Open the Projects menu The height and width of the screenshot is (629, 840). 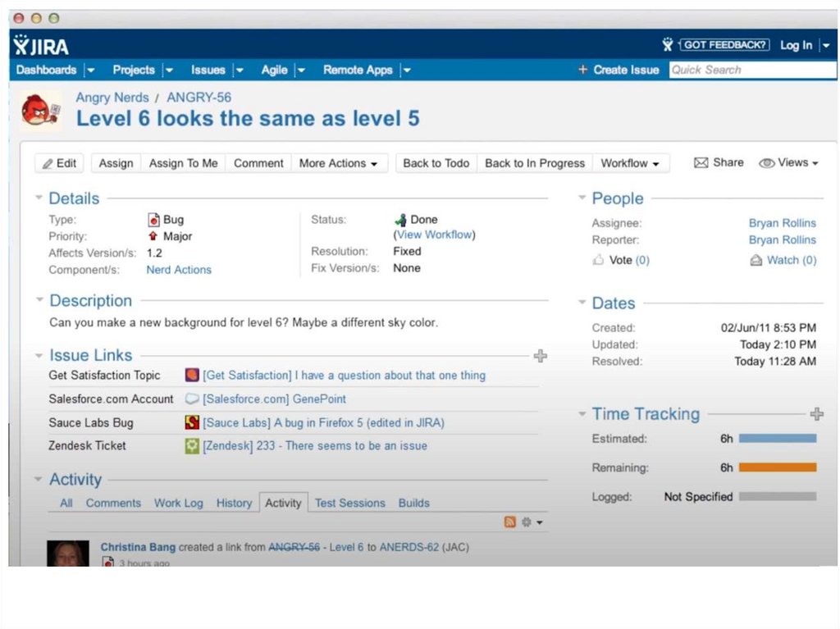coord(134,71)
